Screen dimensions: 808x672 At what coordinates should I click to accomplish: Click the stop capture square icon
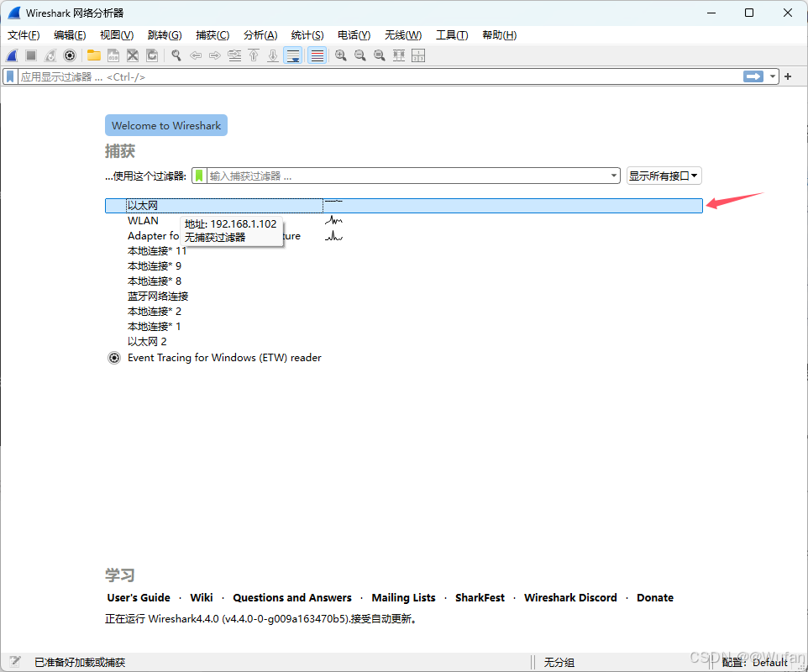31,55
